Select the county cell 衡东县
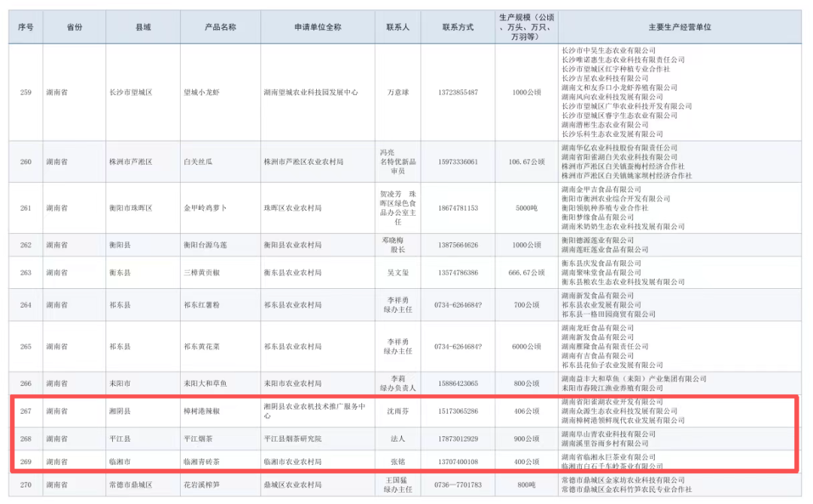 pos(120,272)
